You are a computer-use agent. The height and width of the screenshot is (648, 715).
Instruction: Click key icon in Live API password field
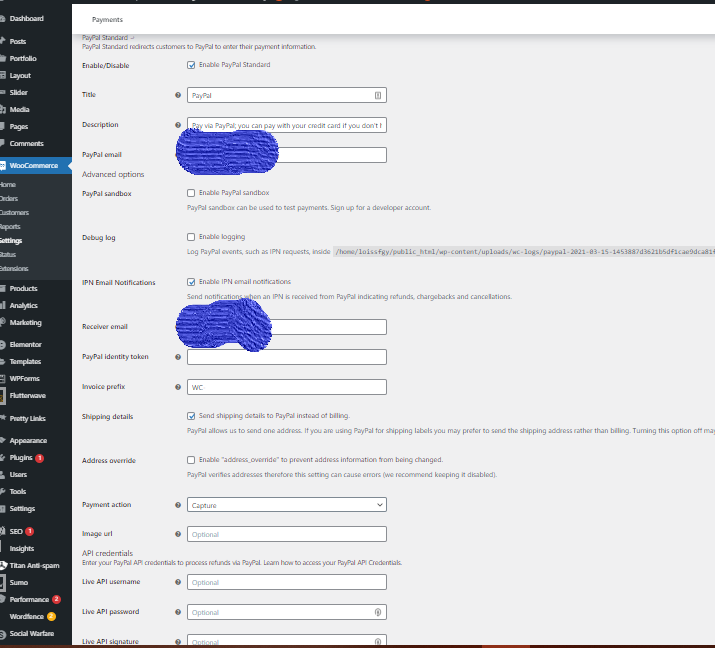378,612
